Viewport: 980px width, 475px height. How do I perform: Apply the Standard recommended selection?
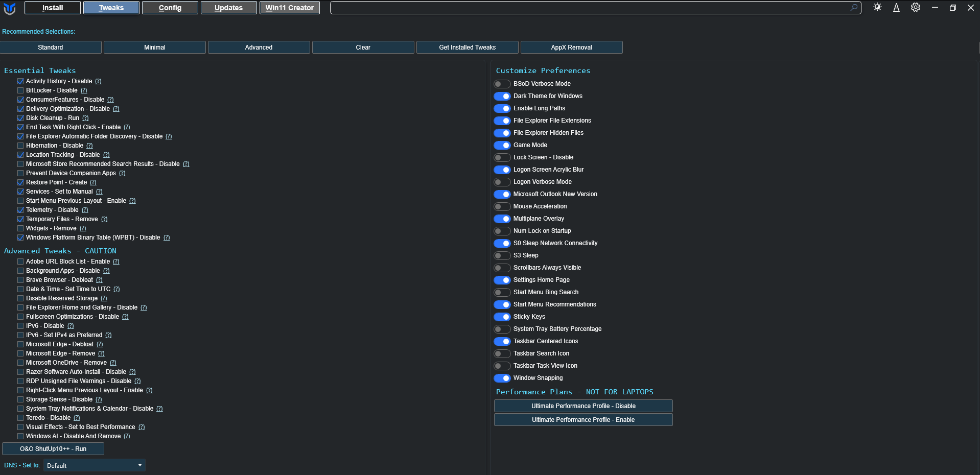[x=51, y=47]
